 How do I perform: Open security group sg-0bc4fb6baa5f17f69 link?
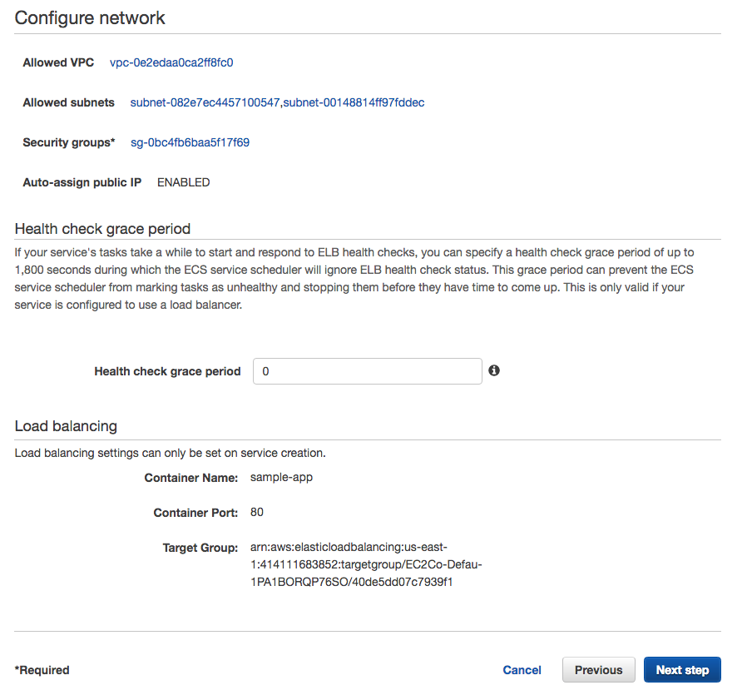click(190, 142)
